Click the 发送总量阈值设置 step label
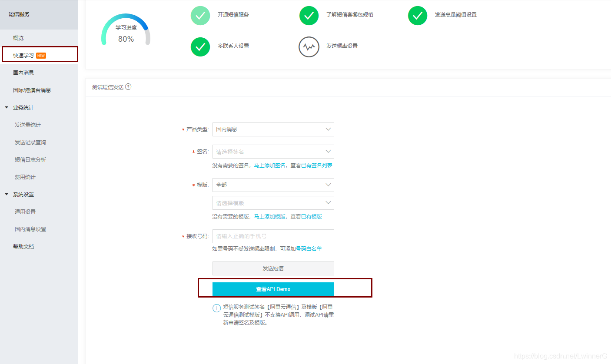The height and width of the screenshot is (364, 611). 456,15
